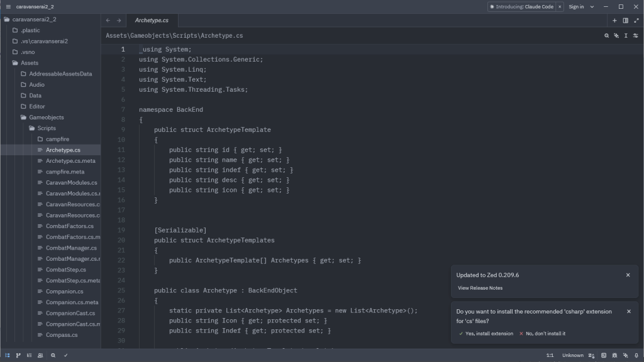
Task: Toggle the notifications bell icon
Action: (x=636, y=355)
